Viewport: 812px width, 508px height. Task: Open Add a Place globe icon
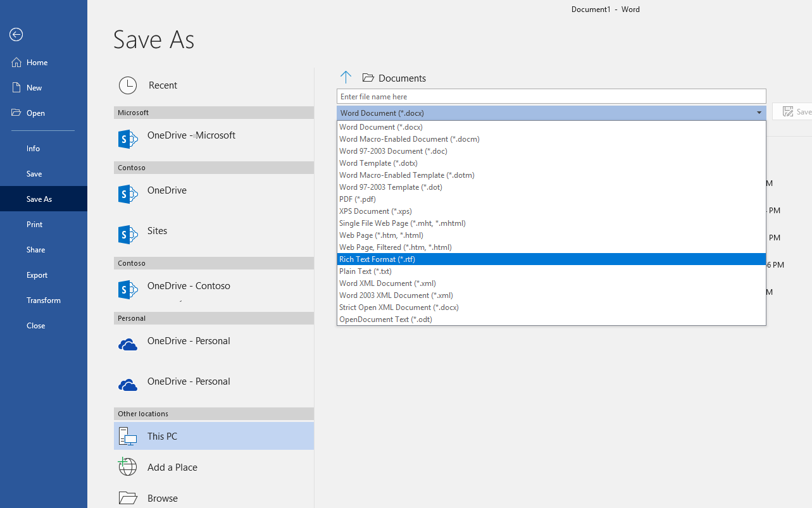(x=128, y=467)
